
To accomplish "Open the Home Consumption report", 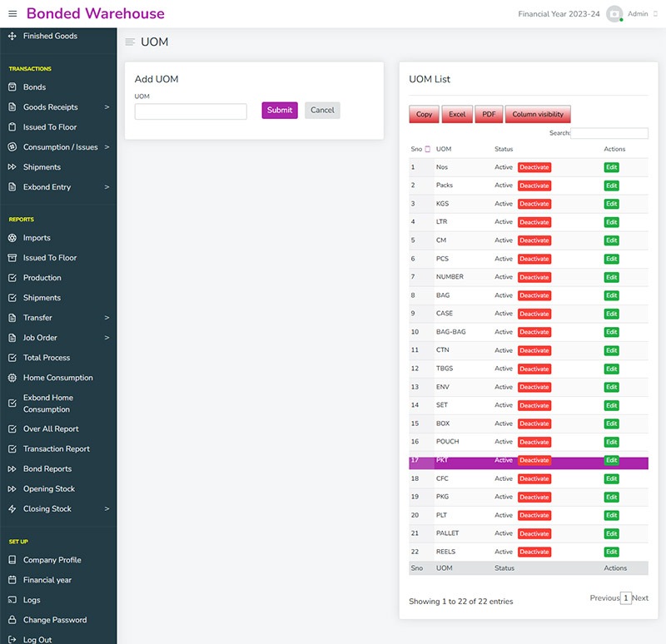I will click(57, 378).
